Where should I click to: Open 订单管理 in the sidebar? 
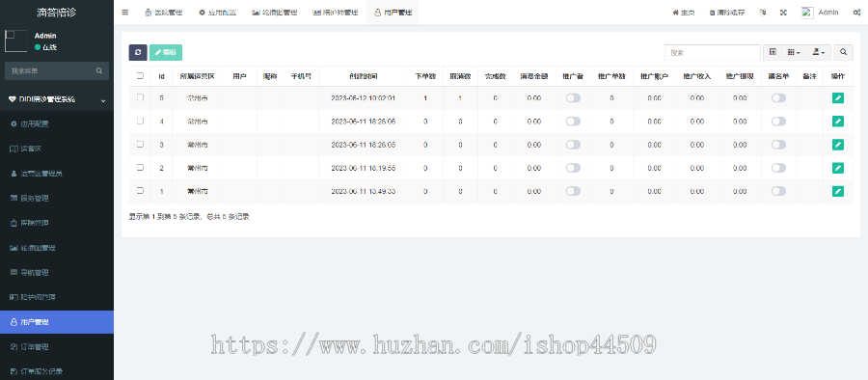click(x=57, y=347)
